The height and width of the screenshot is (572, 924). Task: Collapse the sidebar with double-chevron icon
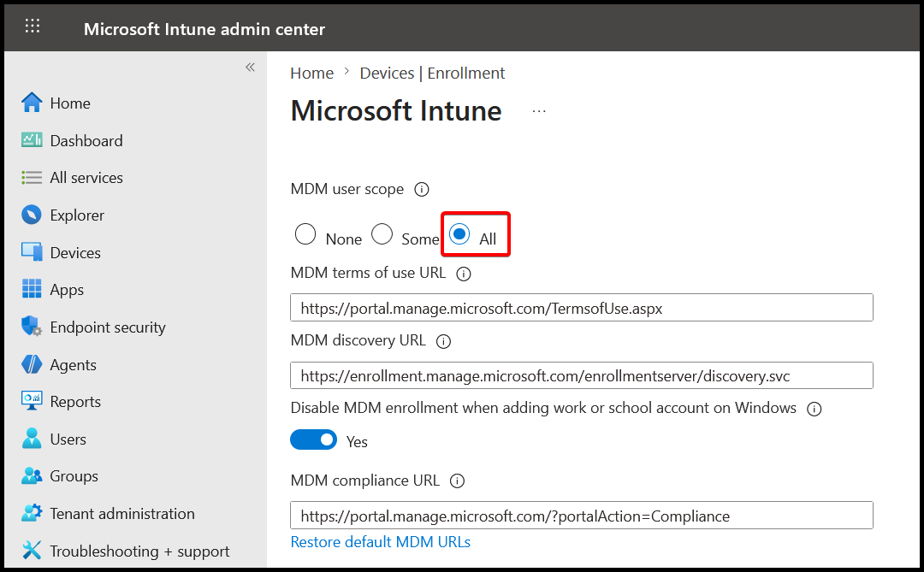[251, 68]
